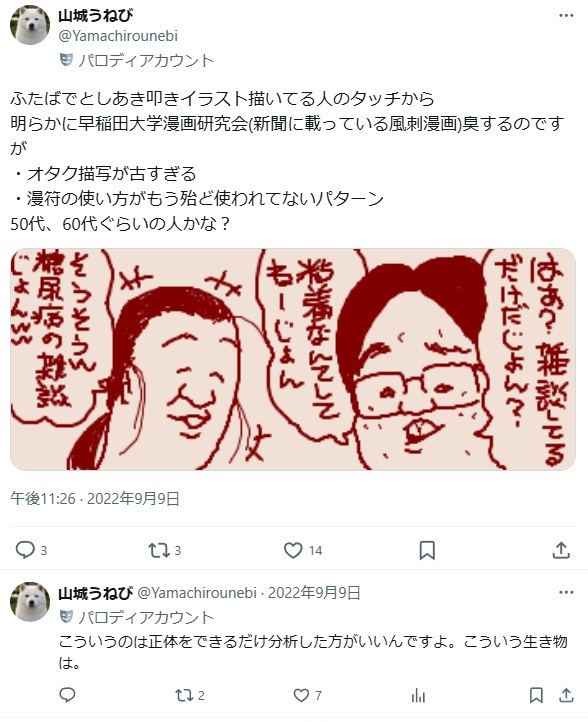The width and height of the screenshot is (588, 722).
Task: Click the 午後11:26 · 2022年9月9日 timestamp
Action: point(95,498)
